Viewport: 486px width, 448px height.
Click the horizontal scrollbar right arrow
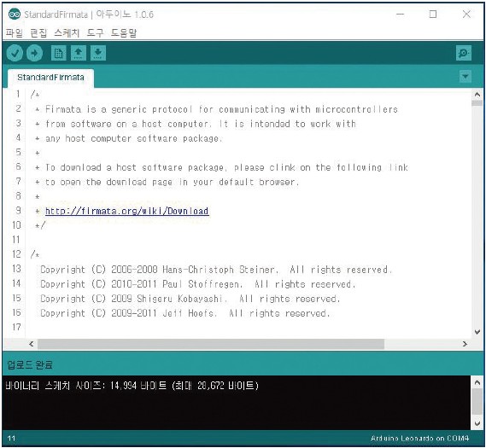tap(465, 344)
